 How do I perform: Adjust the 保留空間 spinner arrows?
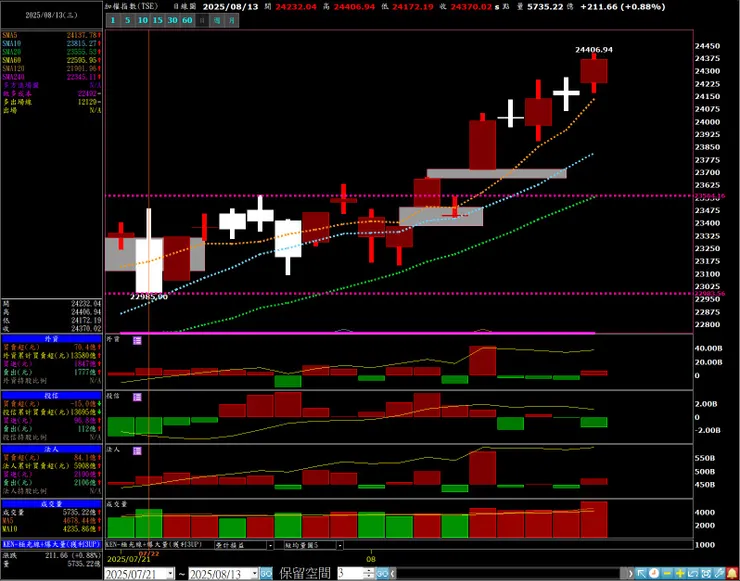pos(370,574)
